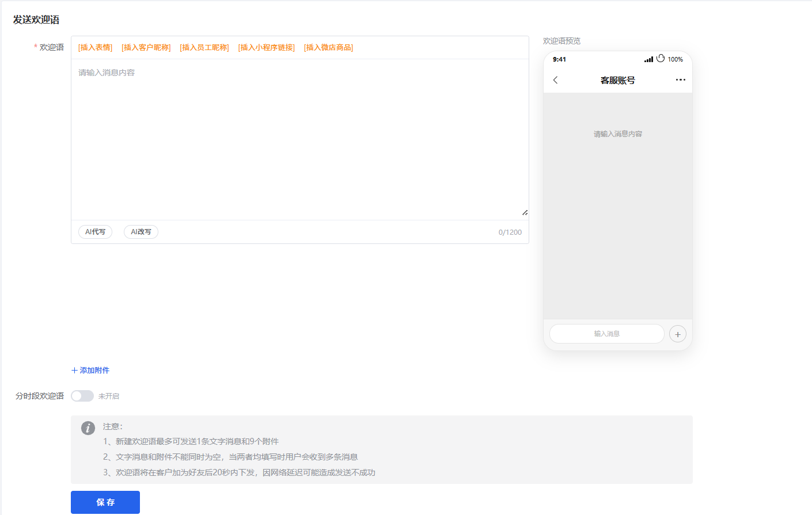
Task: Click the 100% battery text in preview
Action: pos(676,59)
